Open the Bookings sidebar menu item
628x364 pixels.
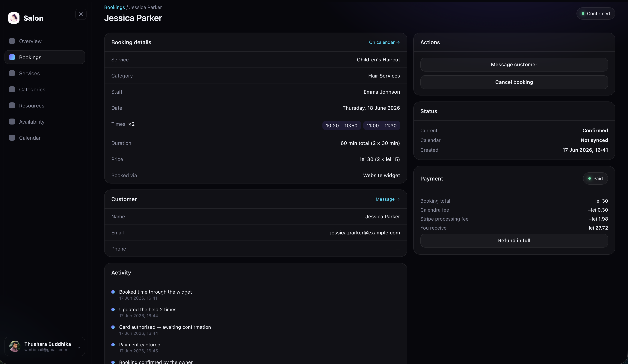click(45, 57)
